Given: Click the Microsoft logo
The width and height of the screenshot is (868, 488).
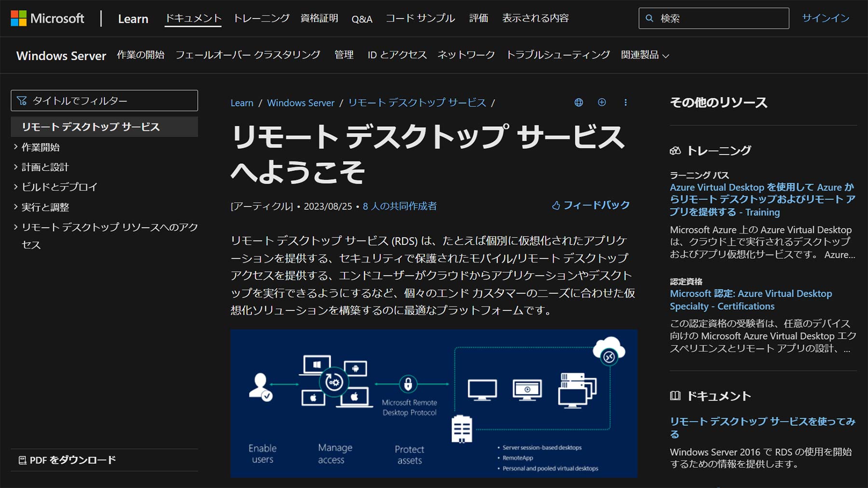Looking at the screenshot, I should 47,18.
